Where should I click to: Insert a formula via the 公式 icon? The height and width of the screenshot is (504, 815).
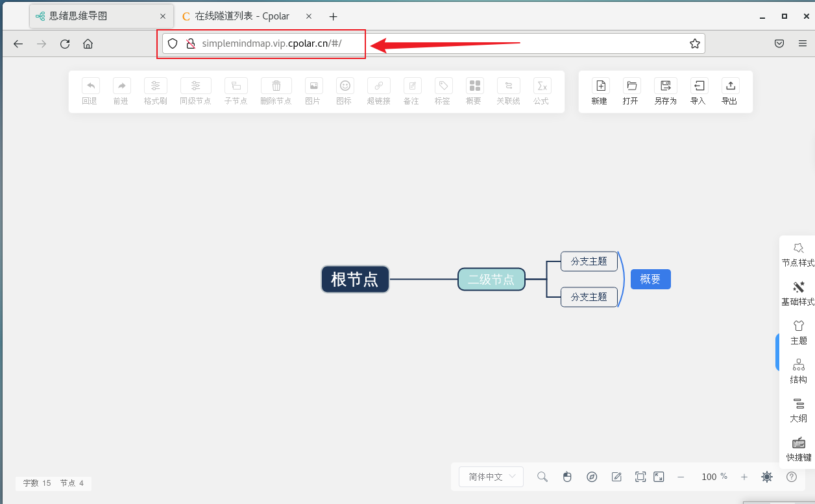[x=542, y=90]
